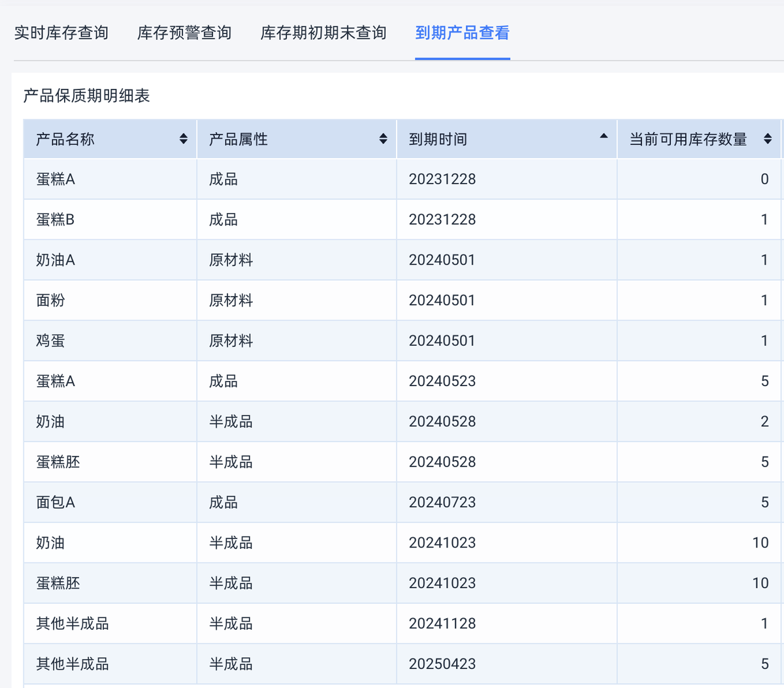Sort table by 产品名称 column icon
The height and width of the screenshot is (688, 784).
[183, 139]
